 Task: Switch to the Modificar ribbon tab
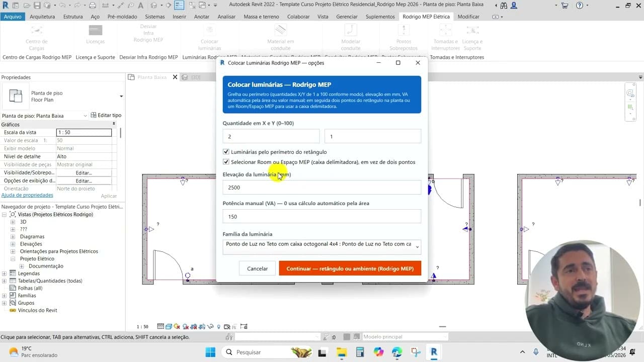[x=468, y=17]
